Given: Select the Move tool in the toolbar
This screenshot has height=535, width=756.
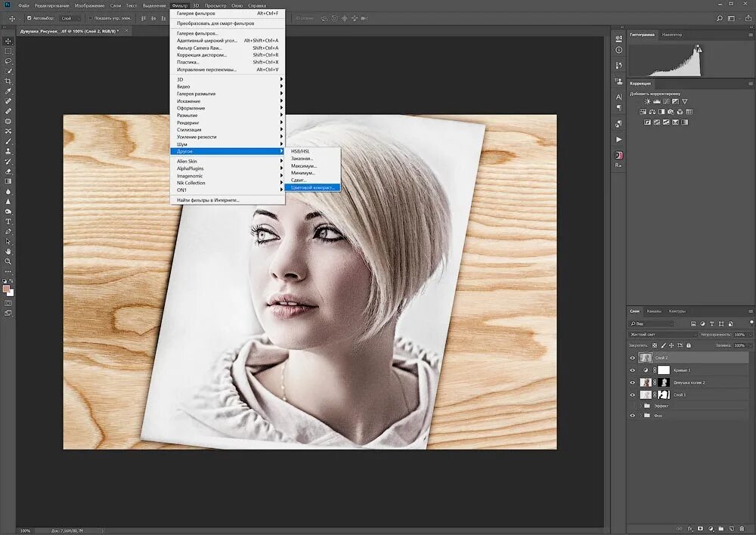Looking at the screenshot, I should tap(8, 41).
